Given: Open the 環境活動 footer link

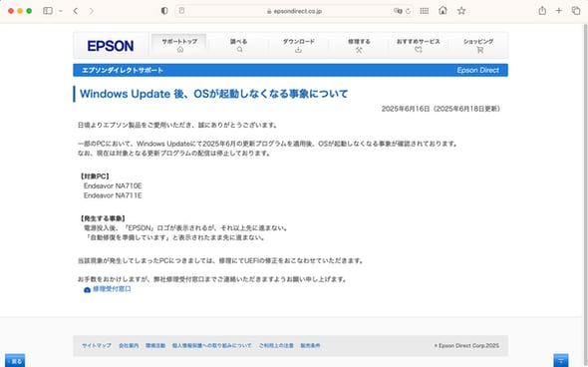Looking at the screenshot, I should pos(155,346).
